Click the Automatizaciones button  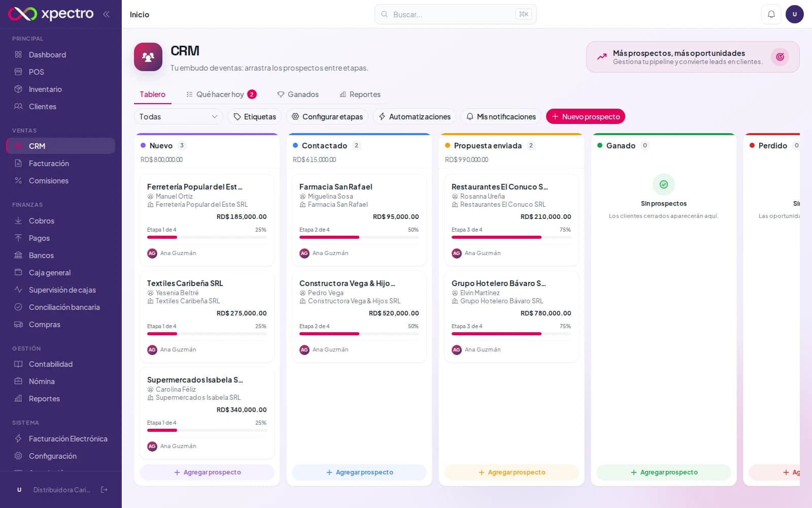415,116
